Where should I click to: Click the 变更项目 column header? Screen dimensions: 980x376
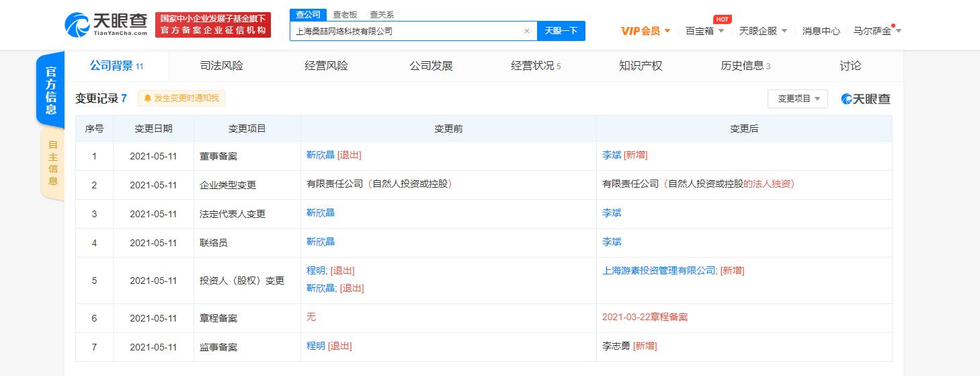tap(247, 128)
